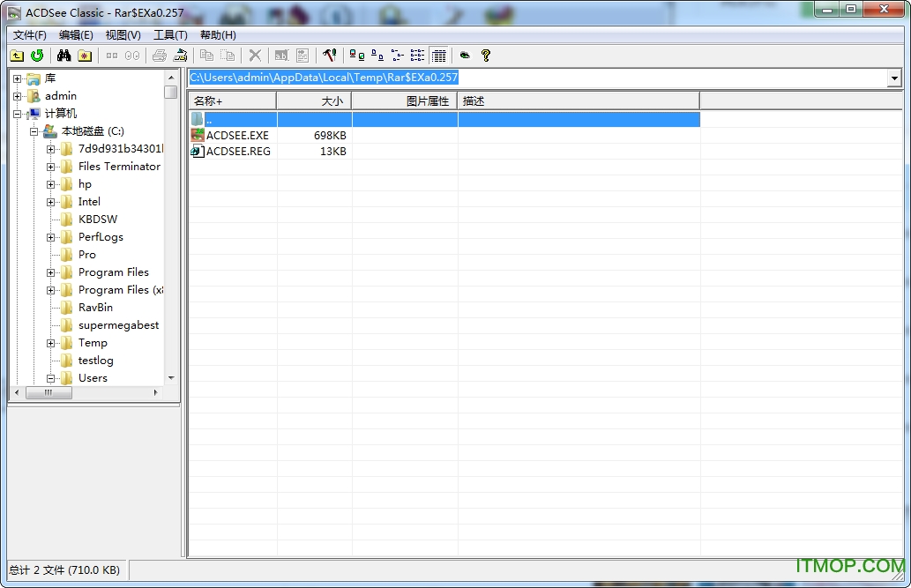The image size is (911, 588).
Task: Expand the Files Terminator folder node
Action: point(50,167)
